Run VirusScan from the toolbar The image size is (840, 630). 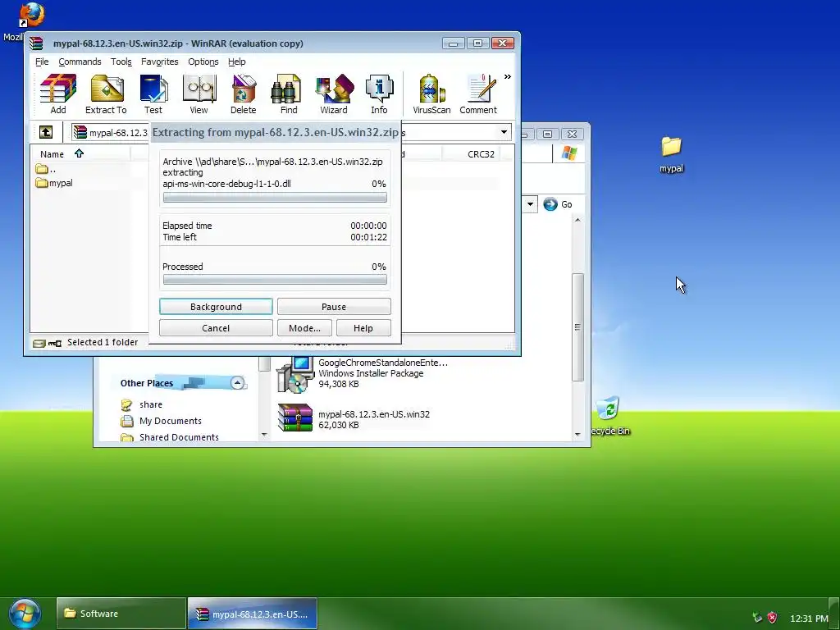point(431,94)
